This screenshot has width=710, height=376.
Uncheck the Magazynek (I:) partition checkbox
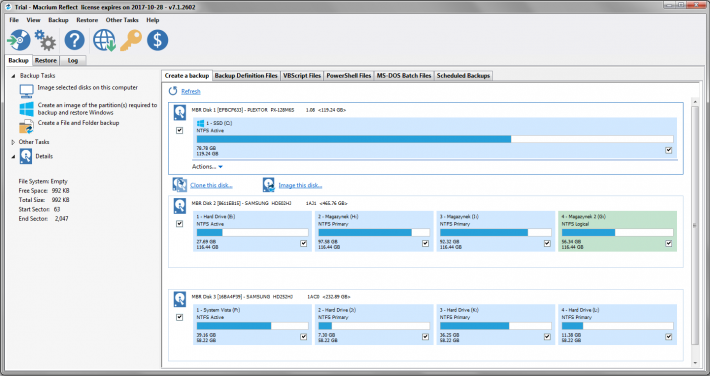547,244
